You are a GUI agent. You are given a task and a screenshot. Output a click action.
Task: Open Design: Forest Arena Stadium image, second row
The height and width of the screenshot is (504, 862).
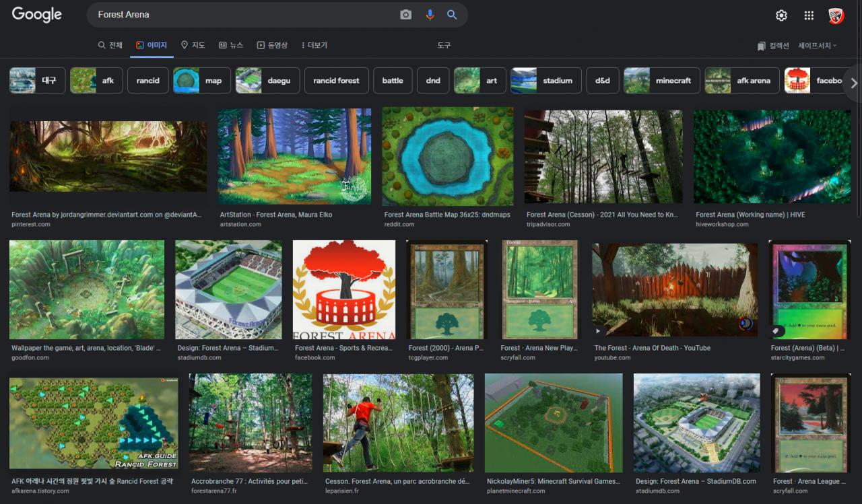tap(228, 290)
